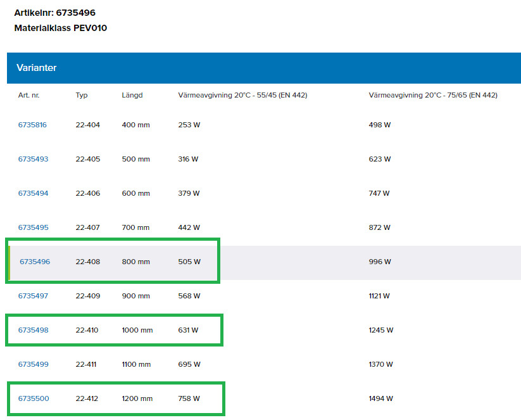Open article 6735500 for 1200 mm
This screenshot has width=521, height=420.
(x=33, y=398)
